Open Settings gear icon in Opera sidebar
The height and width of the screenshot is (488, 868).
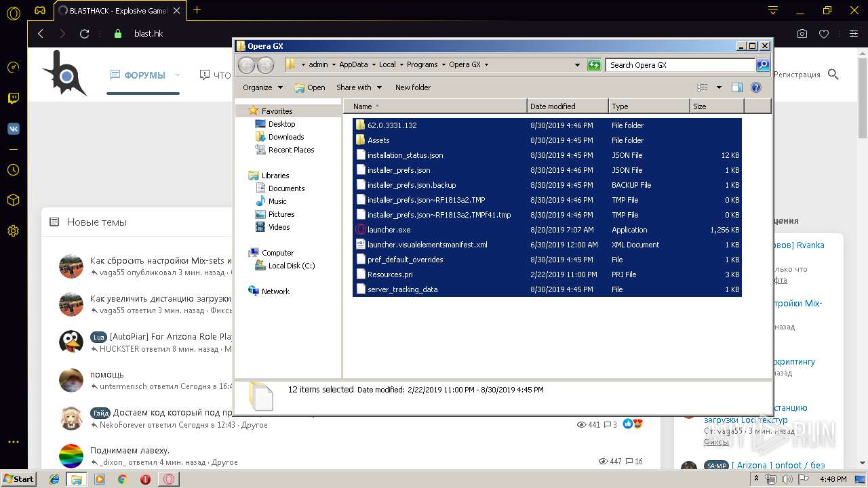pyautogui.click(x=13, y=231)
